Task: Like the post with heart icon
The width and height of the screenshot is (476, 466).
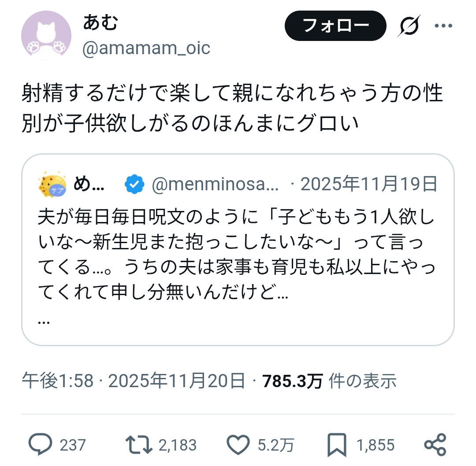Action: (238, 444)
